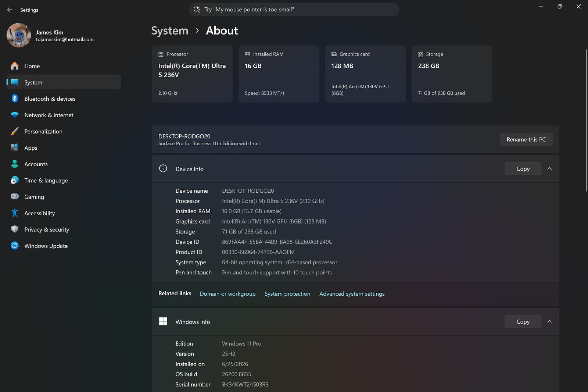Copy the Windows info details
Screen dimensions: 588x392
tap(523, 322)
